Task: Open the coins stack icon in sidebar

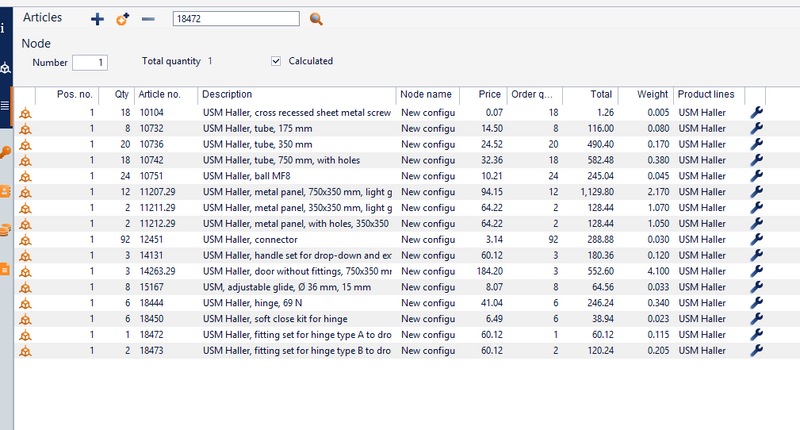Action: pos(5,230)
